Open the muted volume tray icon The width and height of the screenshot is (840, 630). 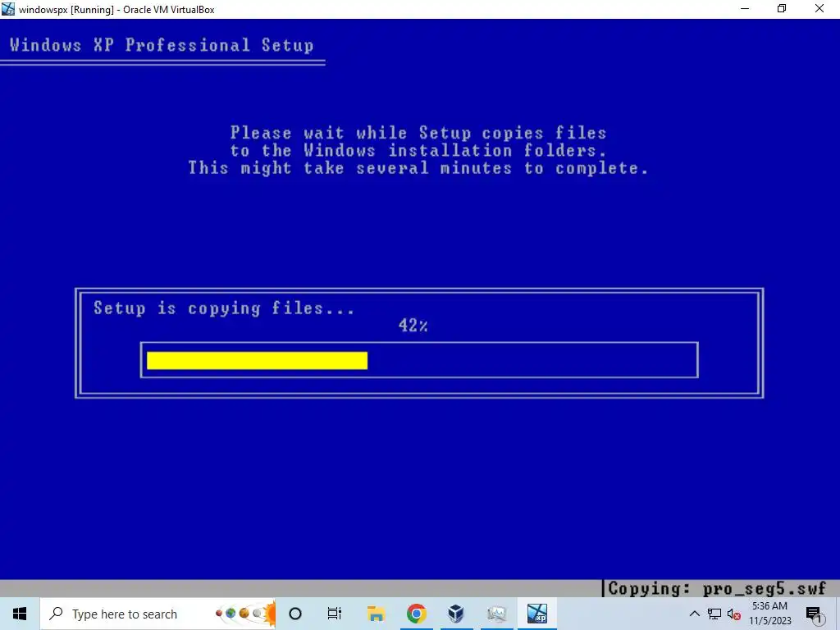734,614
